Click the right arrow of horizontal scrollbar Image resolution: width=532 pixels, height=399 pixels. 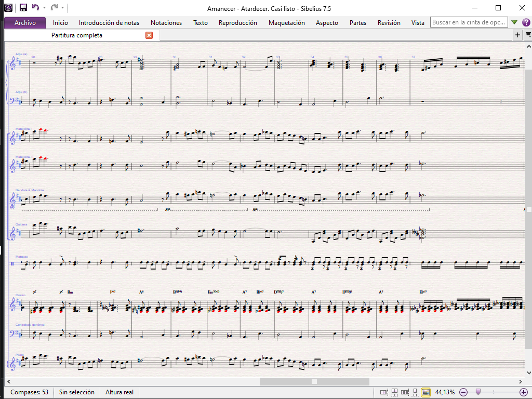pos(521,382)
